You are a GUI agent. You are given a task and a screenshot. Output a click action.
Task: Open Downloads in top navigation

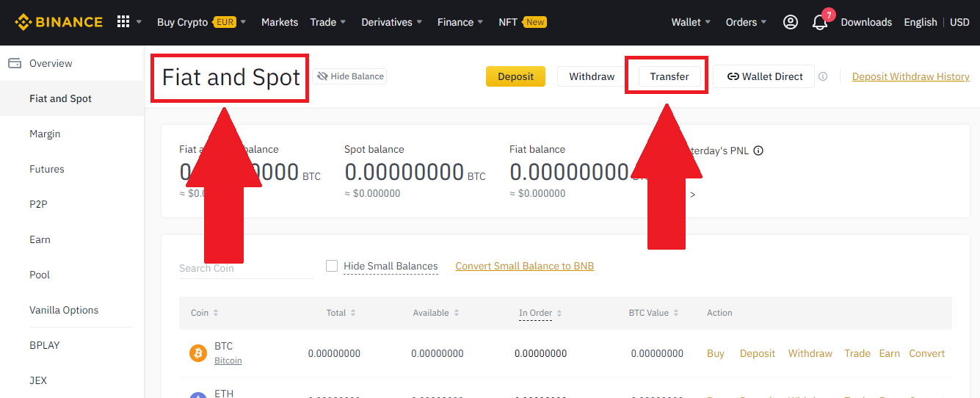coord(866,22)
